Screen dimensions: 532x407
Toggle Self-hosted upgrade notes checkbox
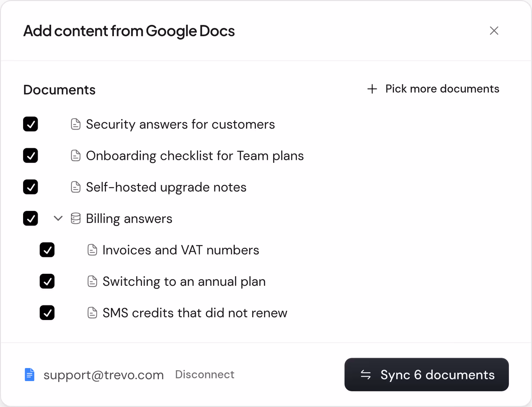[x=31, y=187]
